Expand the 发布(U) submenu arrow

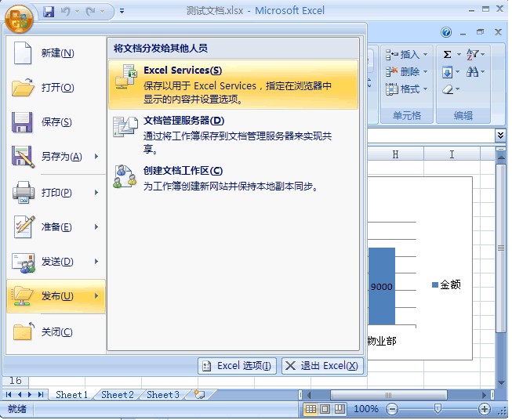[96, 296]
